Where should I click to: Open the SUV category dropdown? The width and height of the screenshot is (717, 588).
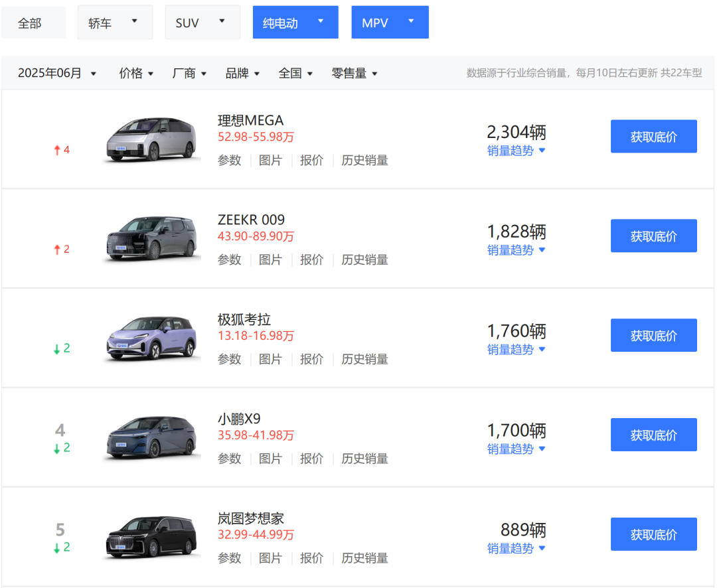(202, 23)
